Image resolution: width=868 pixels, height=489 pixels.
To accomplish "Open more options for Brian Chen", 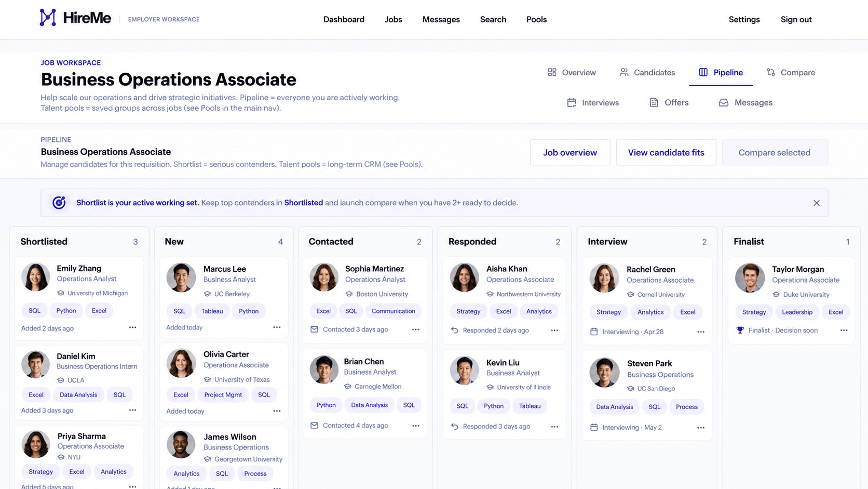I will click(x=416, y=426).
